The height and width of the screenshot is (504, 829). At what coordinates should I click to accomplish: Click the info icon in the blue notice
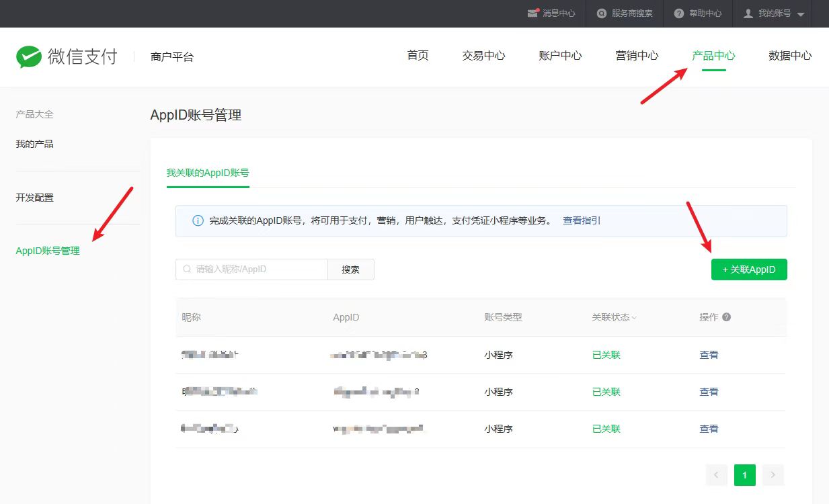click(198, 220)
